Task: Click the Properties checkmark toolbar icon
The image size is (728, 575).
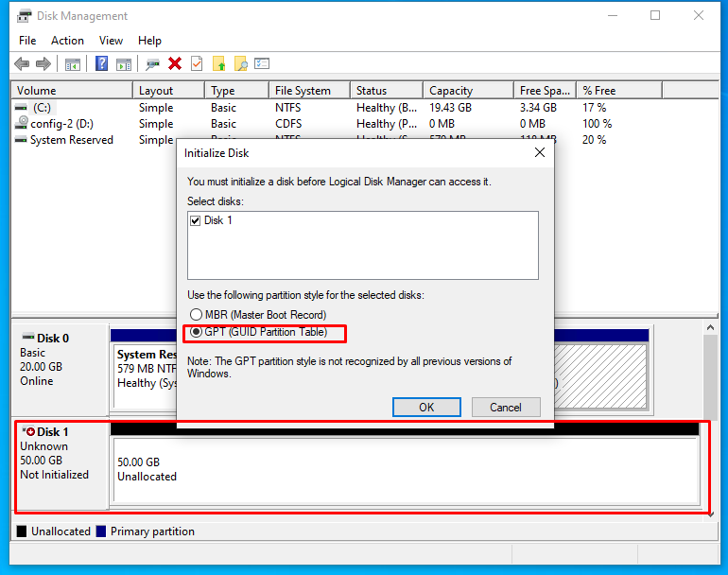Action: click(197, 64)
